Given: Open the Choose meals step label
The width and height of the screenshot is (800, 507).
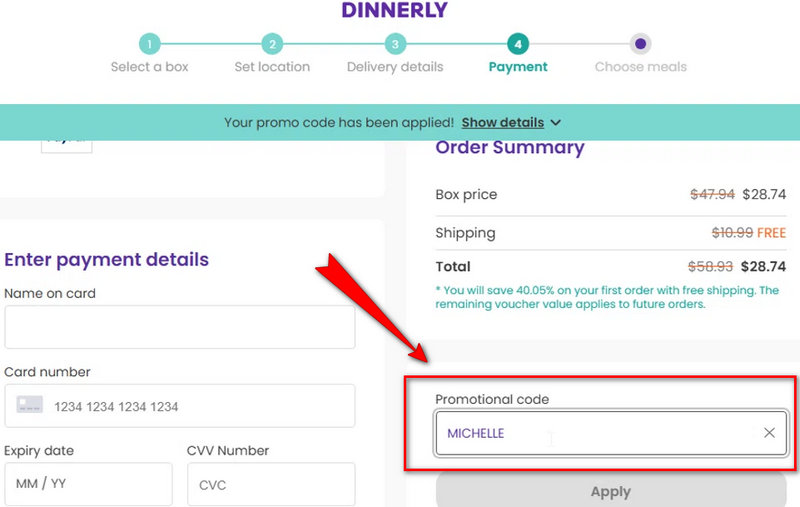Looking at the screenshot, I should [x=640, y=67].
